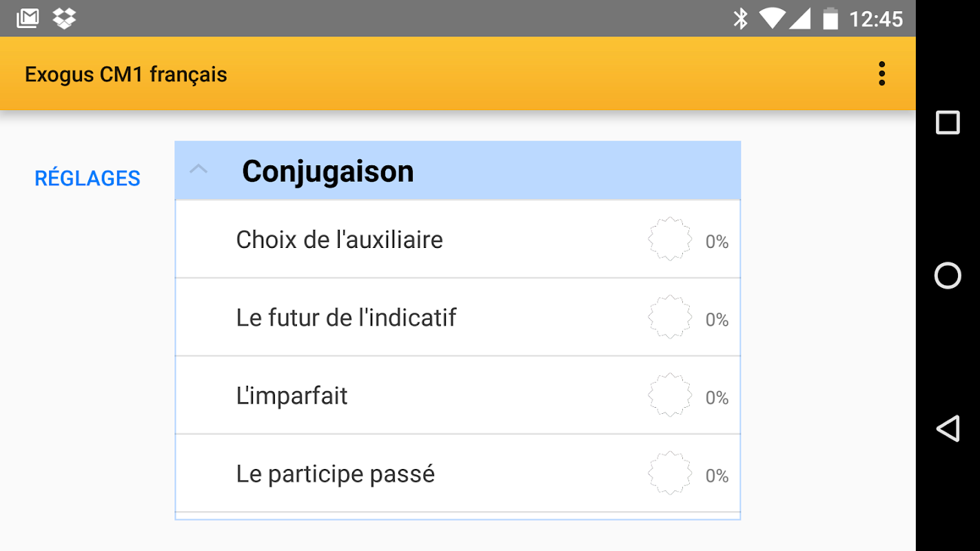This screenshot has width=980, height=551.
Task: Click the Gmail notification icon in status bar
Action: (x=28, y=19)
